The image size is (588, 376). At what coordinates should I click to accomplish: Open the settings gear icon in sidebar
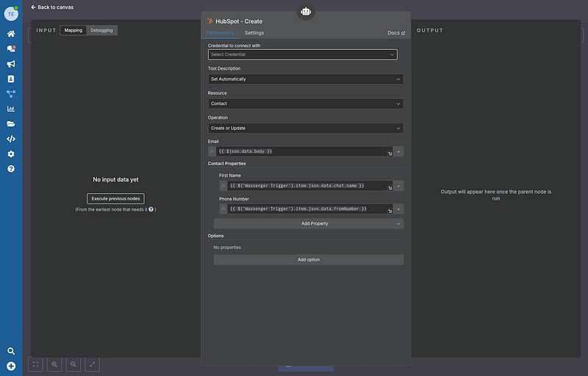(11, 153)
